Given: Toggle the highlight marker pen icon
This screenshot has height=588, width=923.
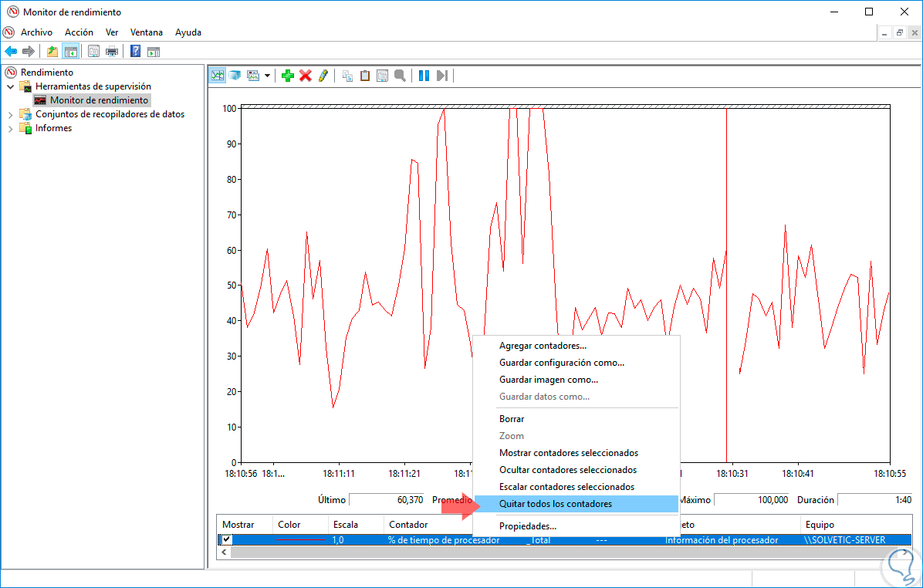Looking at the screenshot, I should [323, 76].
